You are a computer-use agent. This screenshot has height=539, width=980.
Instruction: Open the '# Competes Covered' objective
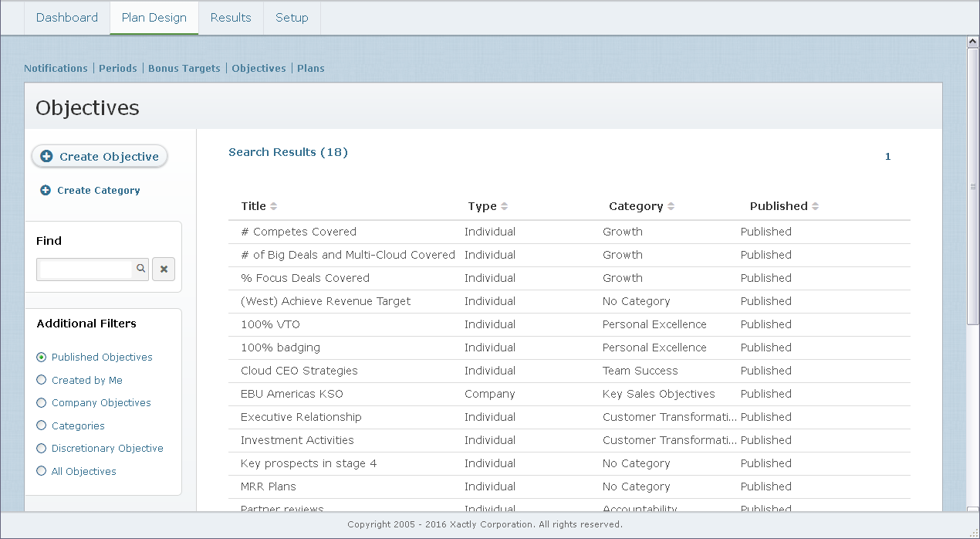[x=299, y=232]
